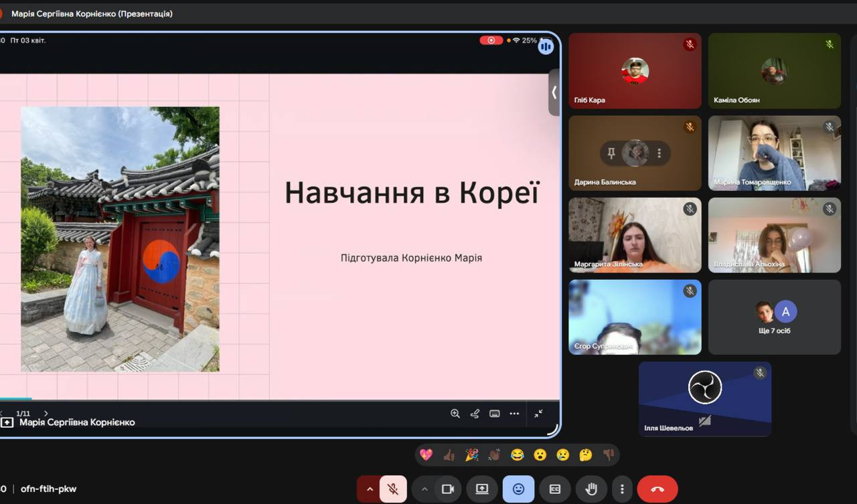Click Маргарита Зілінська's video tile
Image resolution: width=857 pixels, height=504 pixels.
pos(635,234)
